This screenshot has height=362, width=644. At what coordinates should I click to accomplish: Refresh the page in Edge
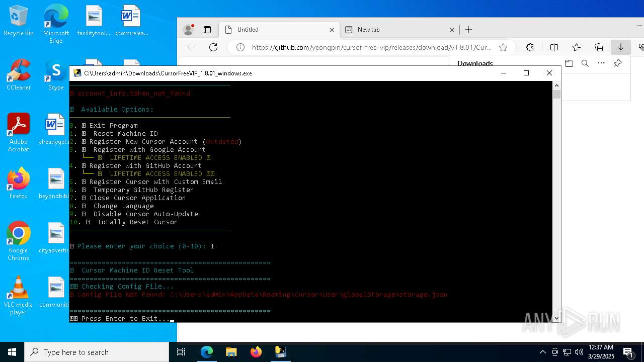tap(213, 47)
